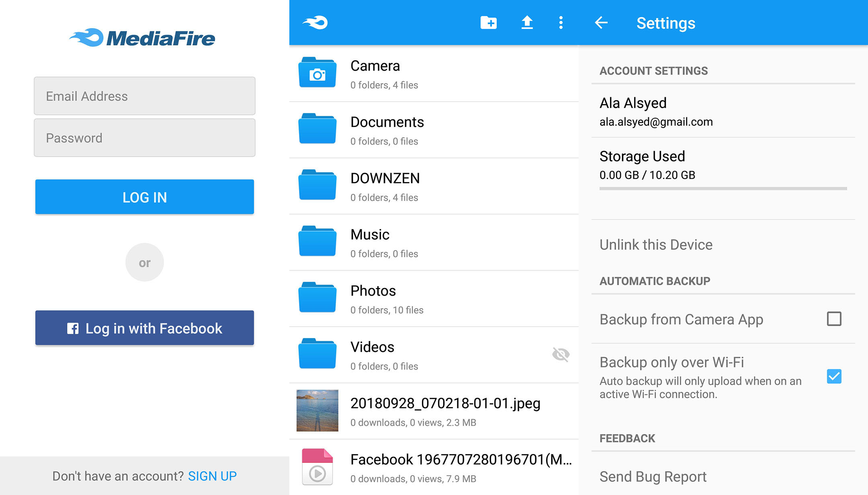Open the three-dot overflow menu

(x=561, y=22)
